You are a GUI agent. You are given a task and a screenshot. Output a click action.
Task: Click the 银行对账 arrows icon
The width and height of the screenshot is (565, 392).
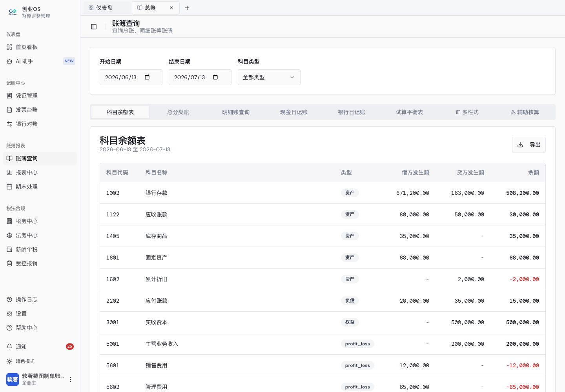[9, 124]
